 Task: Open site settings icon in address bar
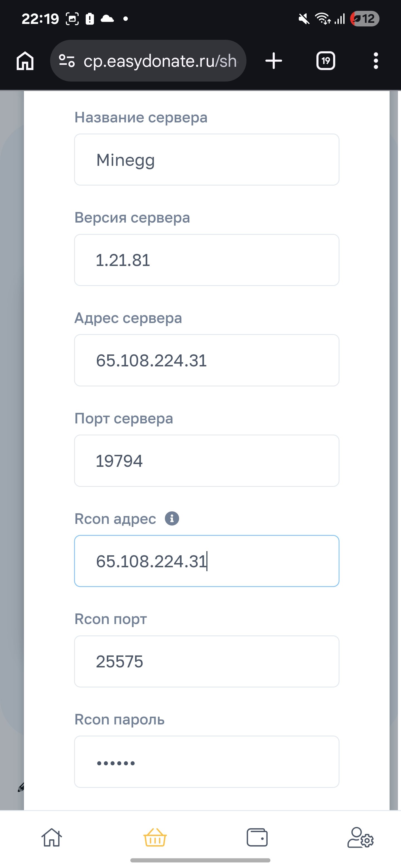coord(67,61)
